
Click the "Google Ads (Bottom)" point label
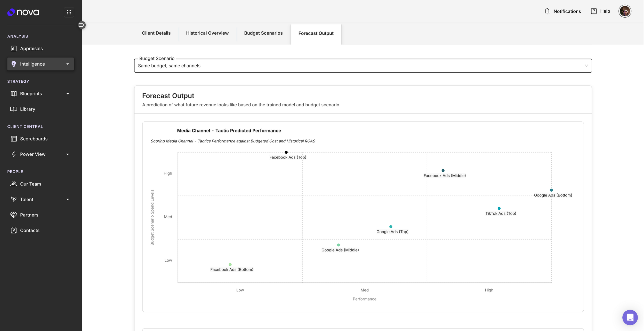[553, 195]
